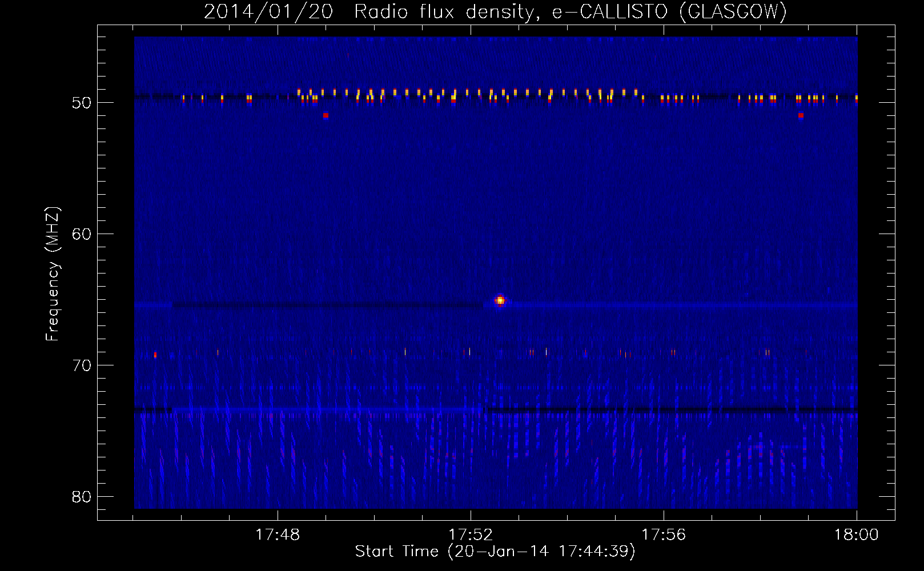Click the 18:00 time tick label
Image resolution: width=924 pixels, height=571 pixels.
[x=856, y=535]
